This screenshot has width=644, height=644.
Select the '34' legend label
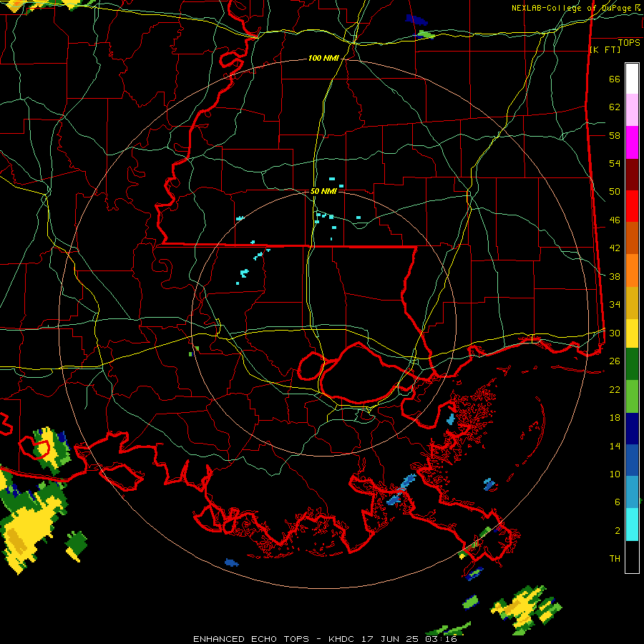pos(615,305)
